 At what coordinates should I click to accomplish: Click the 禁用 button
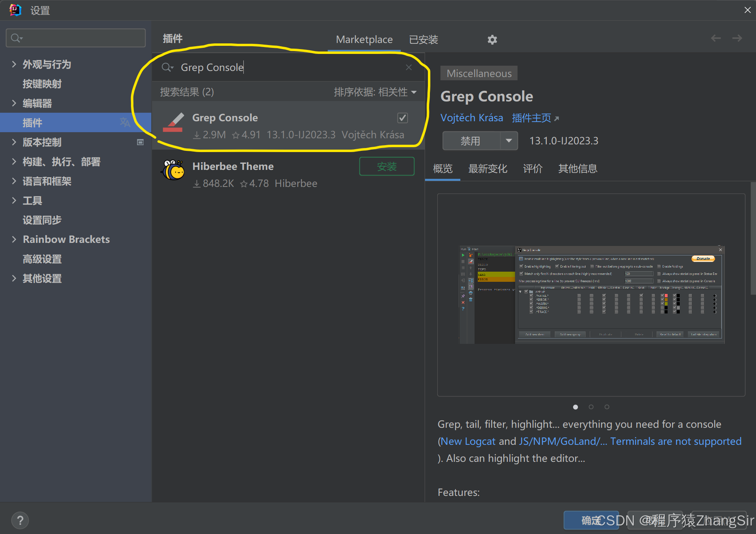point(471,141)
